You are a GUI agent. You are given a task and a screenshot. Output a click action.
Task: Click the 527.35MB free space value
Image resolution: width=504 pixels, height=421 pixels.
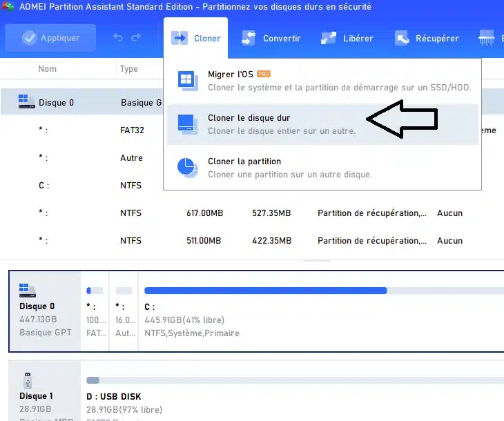pos(271,213)
